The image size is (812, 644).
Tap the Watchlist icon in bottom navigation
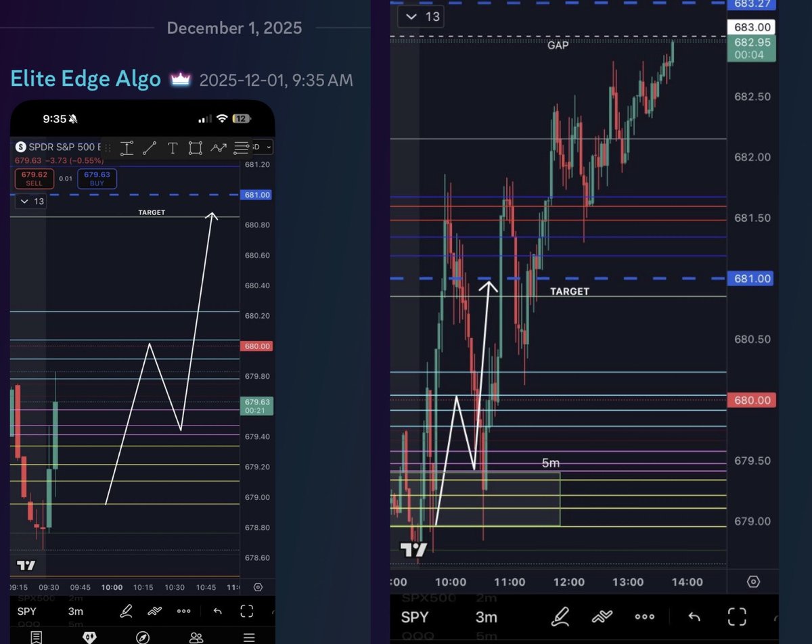pos(36,637)
